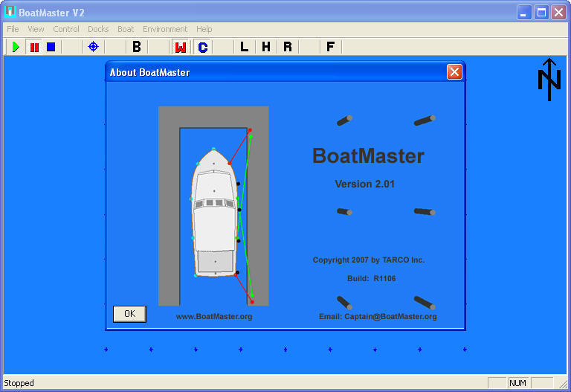Click OK in the About BoatMaster dialog
The width and height of the screenshot is (571, 392).
[129, 314]
